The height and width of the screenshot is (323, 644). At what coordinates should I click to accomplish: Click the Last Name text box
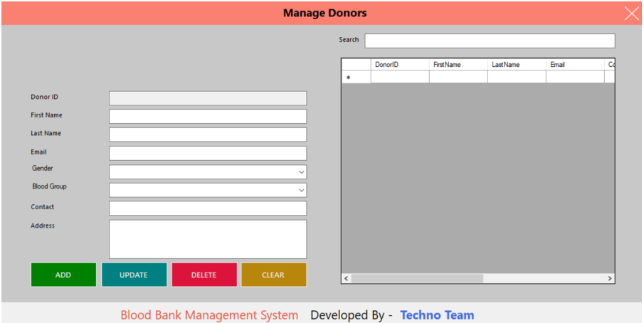coord(207,134)
